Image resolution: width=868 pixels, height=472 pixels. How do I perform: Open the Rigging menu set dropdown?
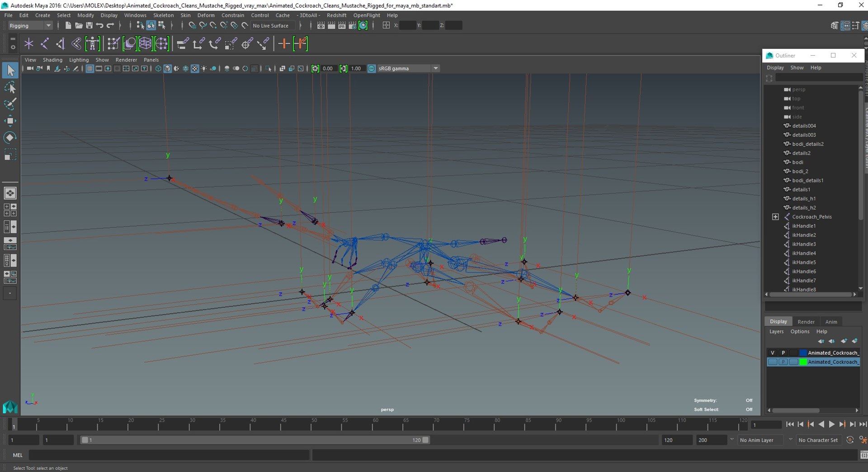pyautogui.click(x=30, y=26)
